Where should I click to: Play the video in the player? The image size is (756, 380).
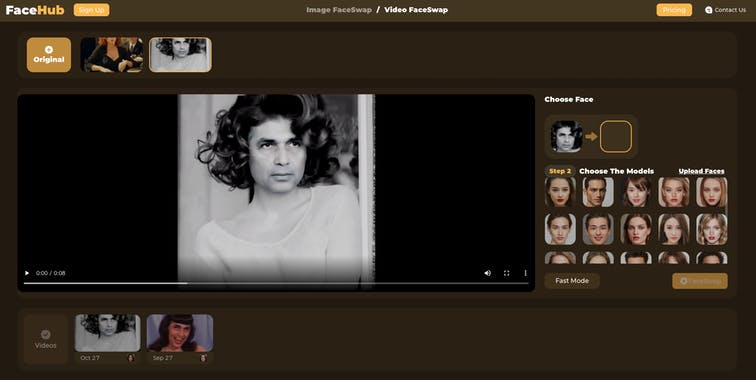27,273
